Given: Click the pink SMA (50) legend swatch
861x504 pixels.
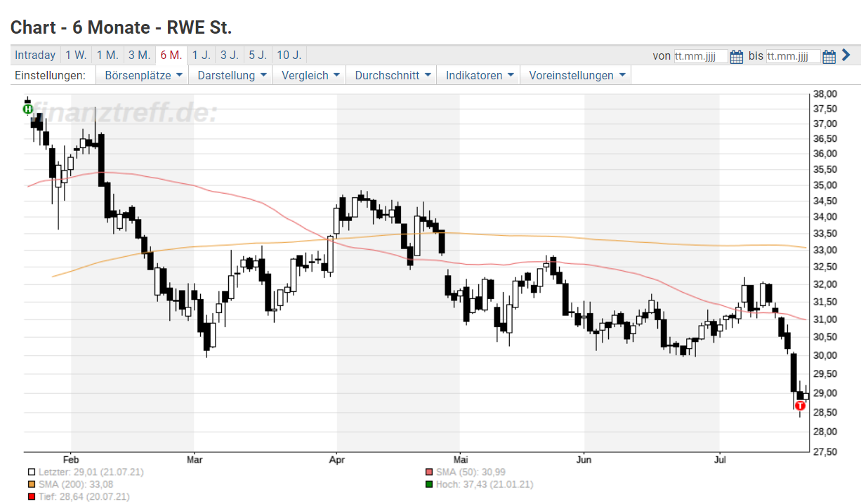Looking at the screenshot, I should (x=428, y=472).
